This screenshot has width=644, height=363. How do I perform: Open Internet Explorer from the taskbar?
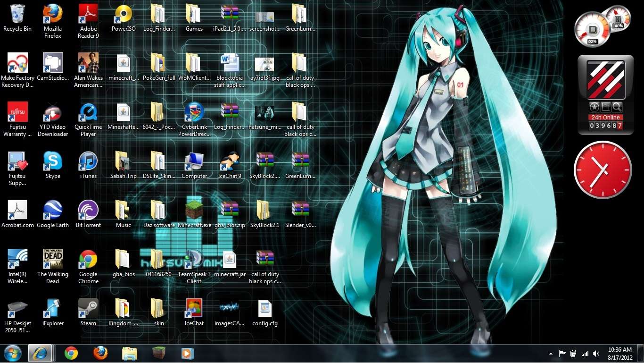(x=40, y=353)
